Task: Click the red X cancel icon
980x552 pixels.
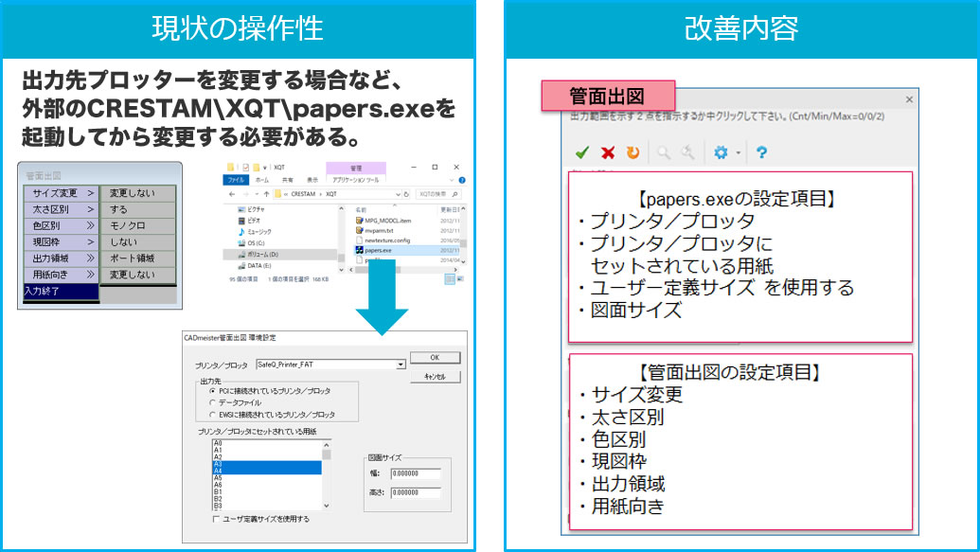Action: point(608,151)
